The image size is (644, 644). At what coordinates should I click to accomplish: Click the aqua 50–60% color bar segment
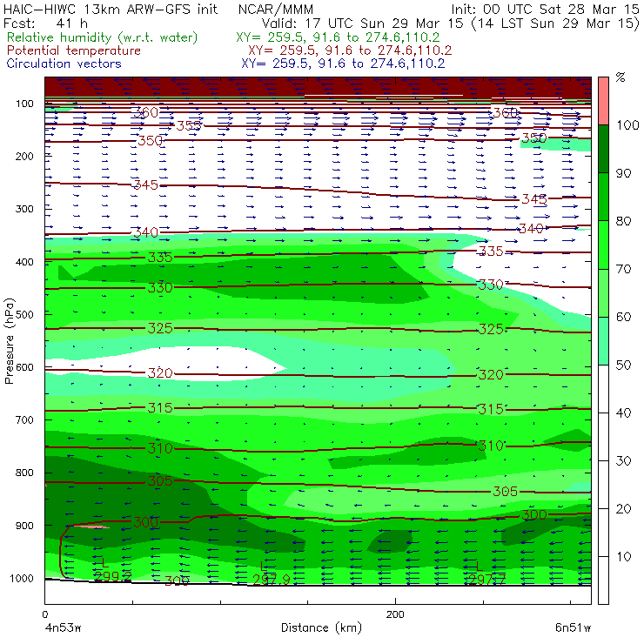603,341
